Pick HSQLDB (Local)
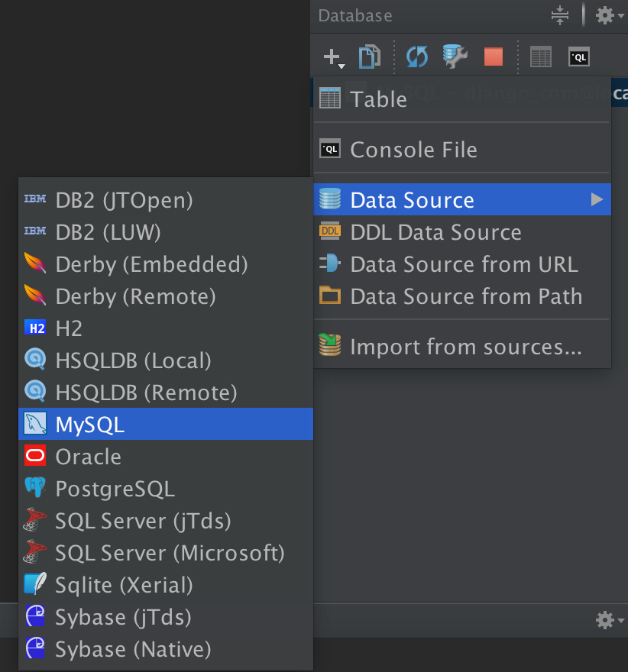The width and height of the screenshot is (628, 672). 166,360
